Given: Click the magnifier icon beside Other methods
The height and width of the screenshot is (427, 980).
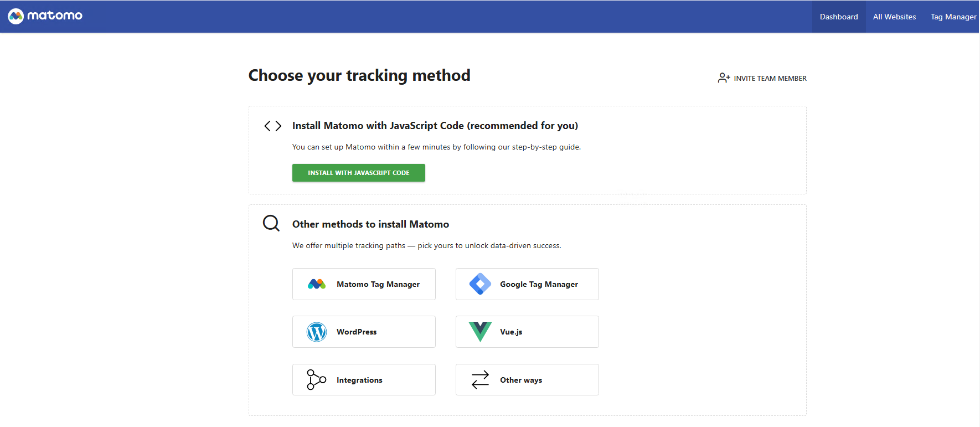Looking at the screenshot, I should point(271,223).
